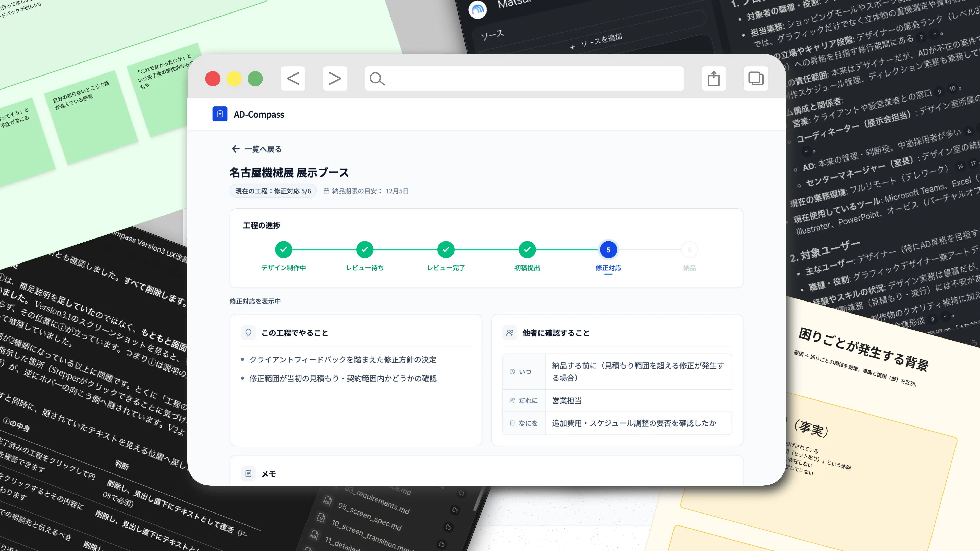The width and height of the screenshot is (980, 551).
Task: Click the 困りごとが発生する背景 heading in the yellow window
Action: pyautogui.click(x=864, y=349)
